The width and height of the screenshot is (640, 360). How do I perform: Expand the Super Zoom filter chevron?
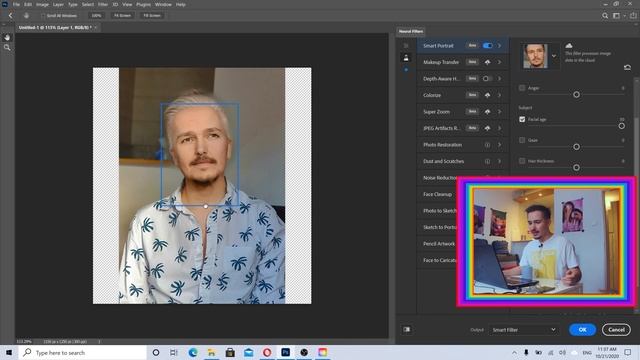[499, 111]
